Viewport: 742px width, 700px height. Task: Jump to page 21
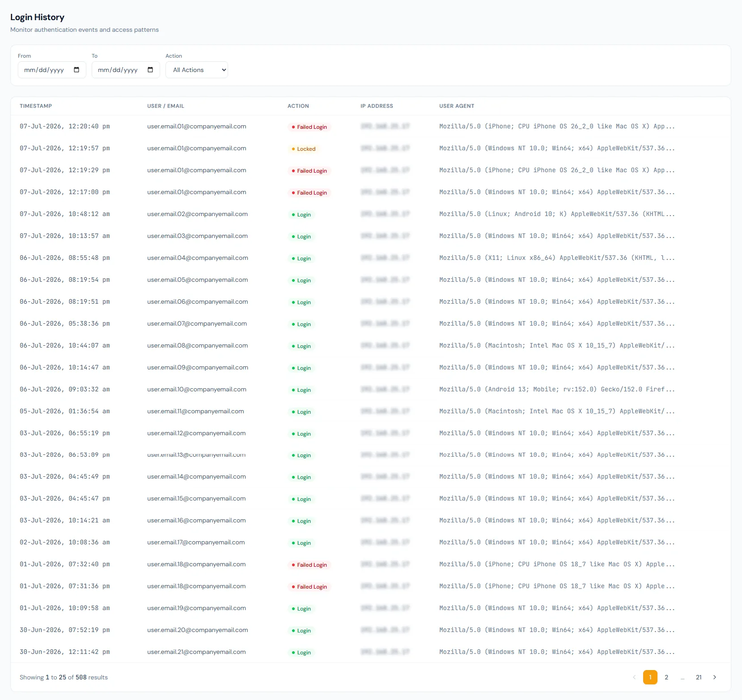[x=699, y=677]
